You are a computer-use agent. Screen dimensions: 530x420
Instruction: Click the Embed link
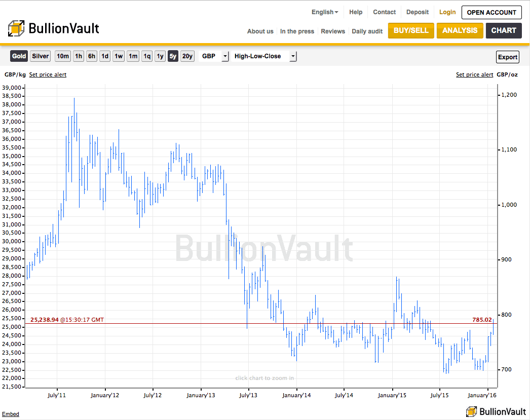[x=11, y=414]
